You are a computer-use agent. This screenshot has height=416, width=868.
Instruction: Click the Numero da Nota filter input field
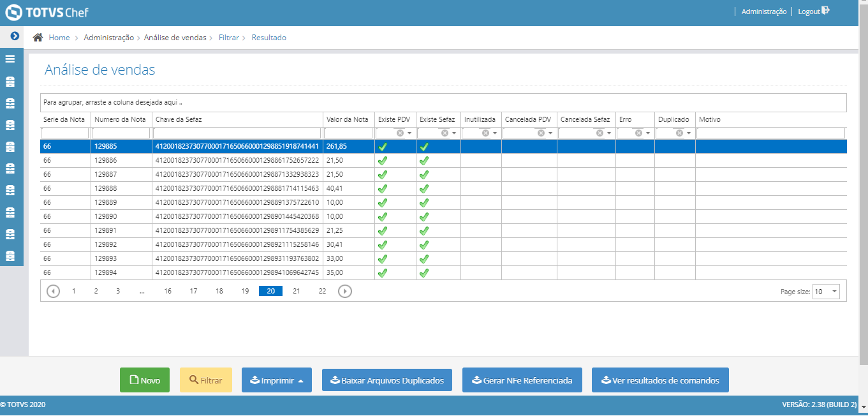121,133
